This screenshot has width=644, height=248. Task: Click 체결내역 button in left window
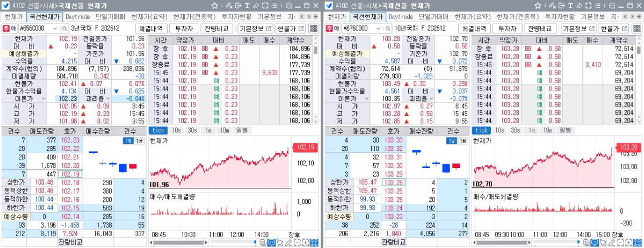tap(151, 28)
